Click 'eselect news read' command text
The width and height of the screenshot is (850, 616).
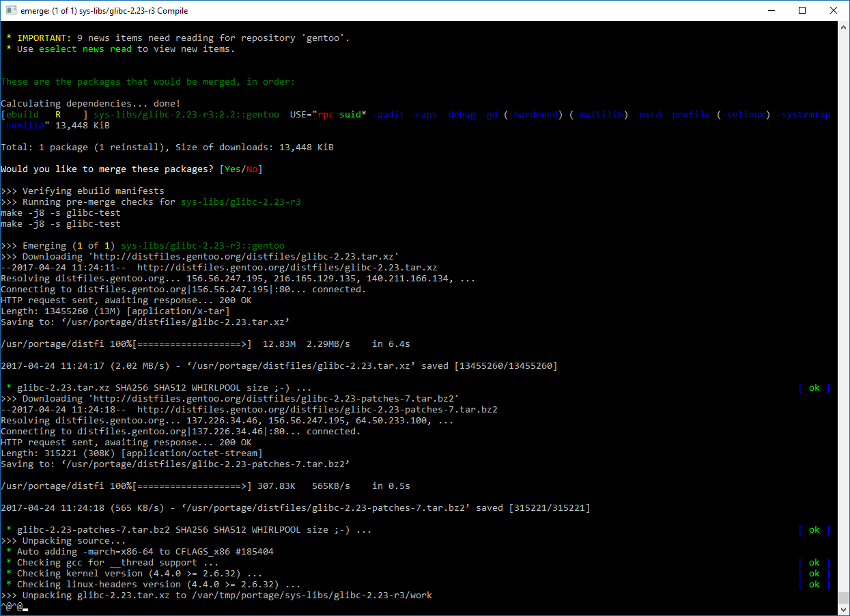85,49
